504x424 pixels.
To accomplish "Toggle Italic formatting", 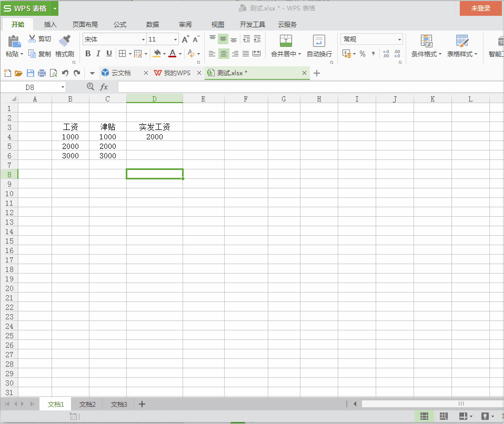I will (98, 54).
